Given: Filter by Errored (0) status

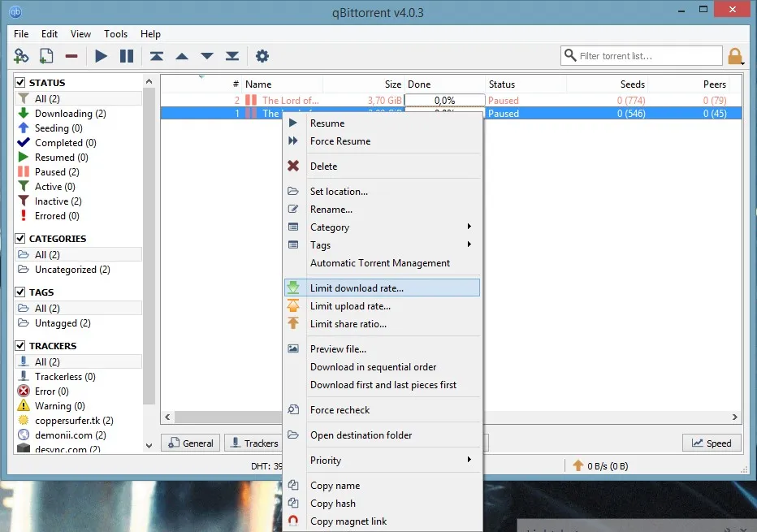Looking at the screenshot, I should (57, 216).
